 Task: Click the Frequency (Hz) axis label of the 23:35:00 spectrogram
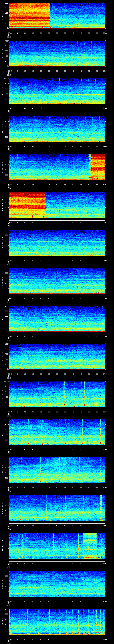3,318
